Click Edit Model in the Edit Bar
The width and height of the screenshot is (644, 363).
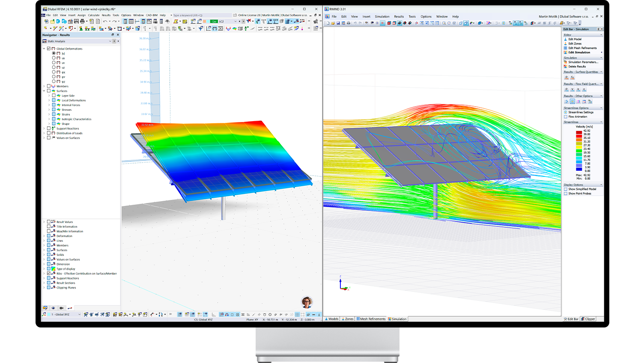point(575,39)
